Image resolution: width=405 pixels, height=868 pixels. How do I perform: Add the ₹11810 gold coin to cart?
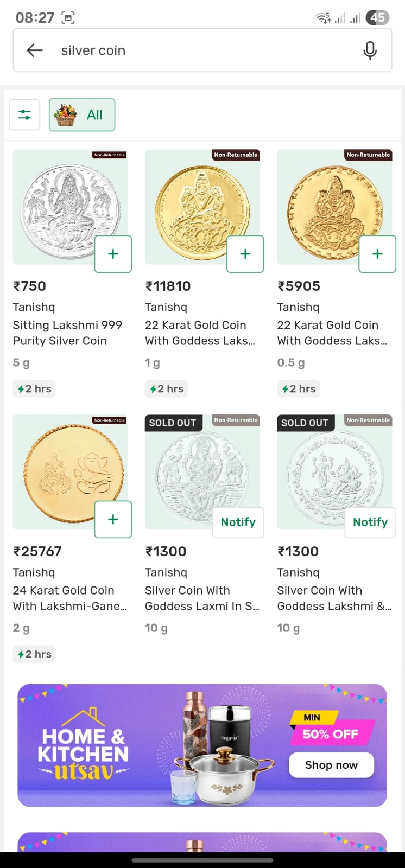[x=245, y=254]
